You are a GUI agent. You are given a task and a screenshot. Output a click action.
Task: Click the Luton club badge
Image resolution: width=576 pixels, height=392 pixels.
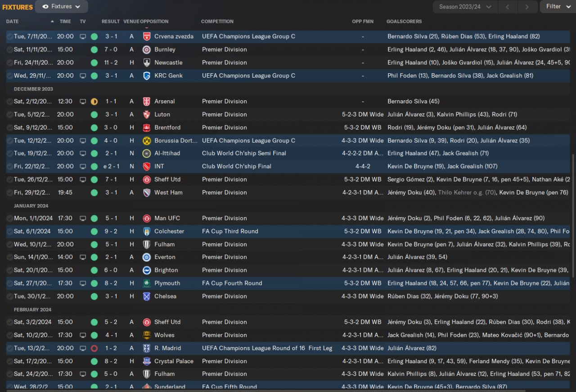coord(146,115)
